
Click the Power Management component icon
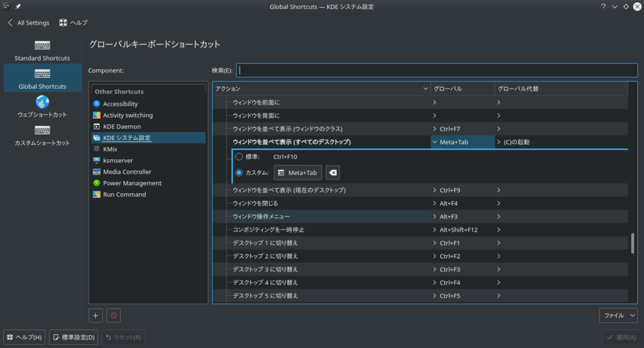[96, 183]
